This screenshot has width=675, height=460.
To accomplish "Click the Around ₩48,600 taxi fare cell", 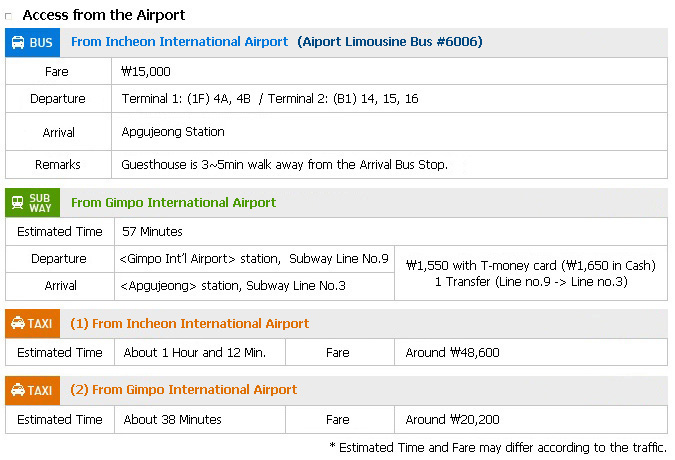I will tap(531, 352).
